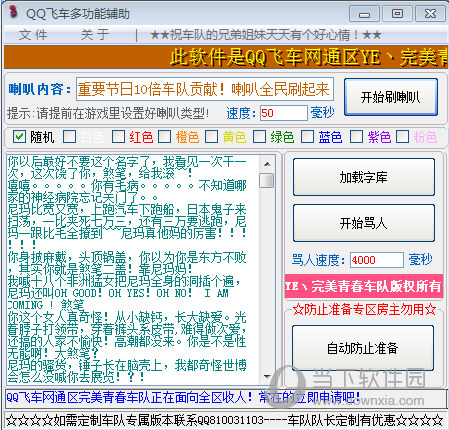The image size is (449, 430).
Task: Click the 祝车队的兄弟姐妹 greeting menu text
Action: click(265, 35)
